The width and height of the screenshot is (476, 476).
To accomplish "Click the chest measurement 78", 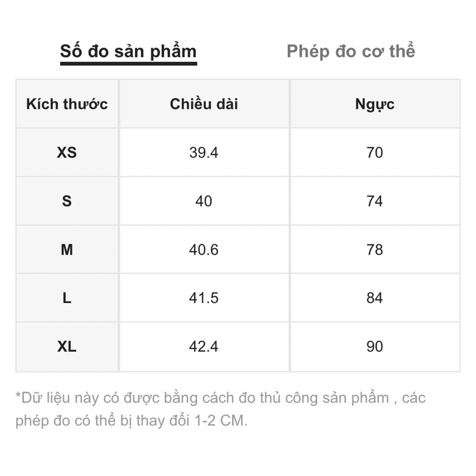I will coord(375,250).
